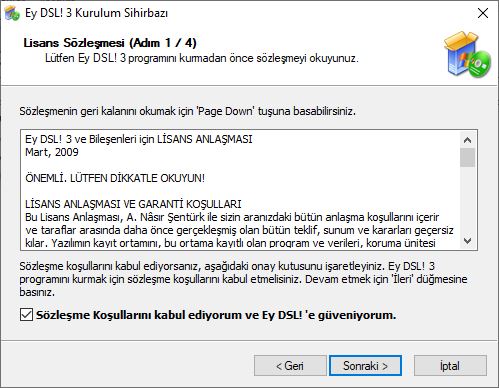The image size is (499, 388).
Task: Click 'ÖNEMLİ. LÜTFEN DİKKATLE OKUYUN!' line
Action: coord(115,178)
